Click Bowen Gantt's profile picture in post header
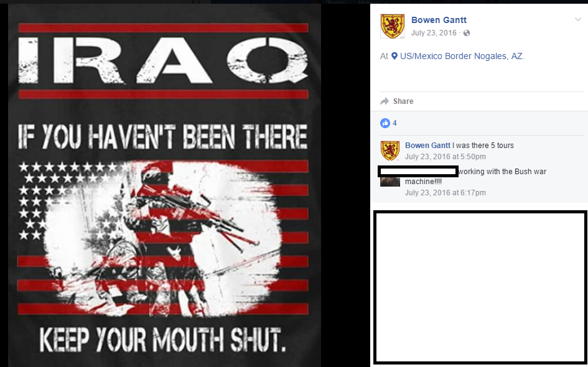Screen dimensions: 588x367 click(x=392, y=26)
